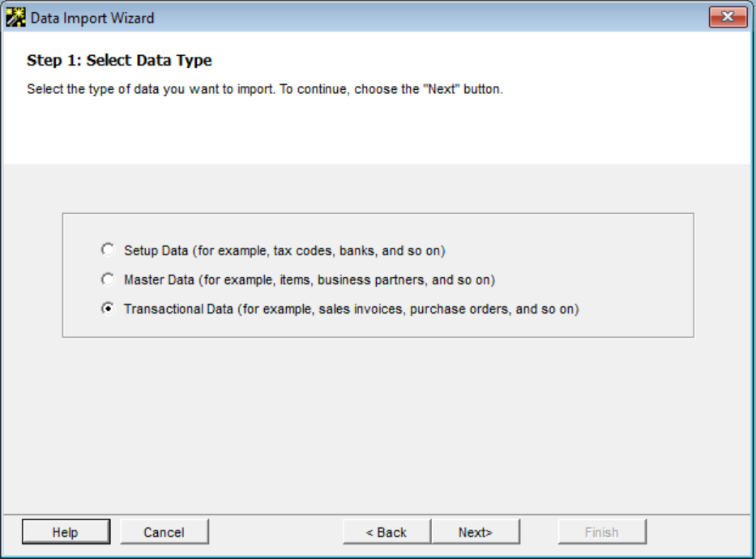Click the 'Step 1: Select Data Type' heading

119,60
